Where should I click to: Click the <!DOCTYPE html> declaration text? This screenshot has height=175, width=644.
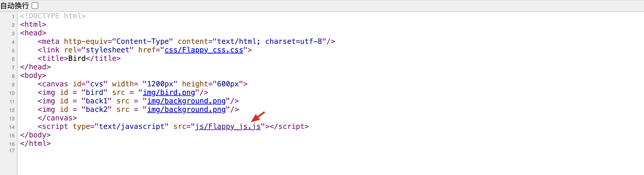[x=53, y=16]
